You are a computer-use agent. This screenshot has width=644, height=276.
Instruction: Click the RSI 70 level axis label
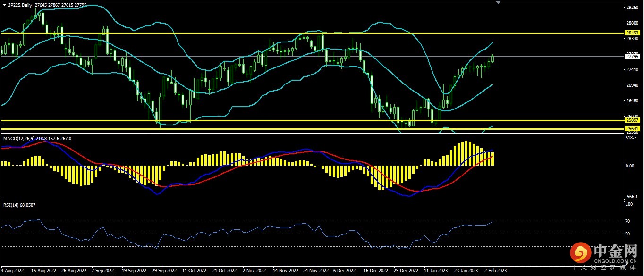click(628, 221)
